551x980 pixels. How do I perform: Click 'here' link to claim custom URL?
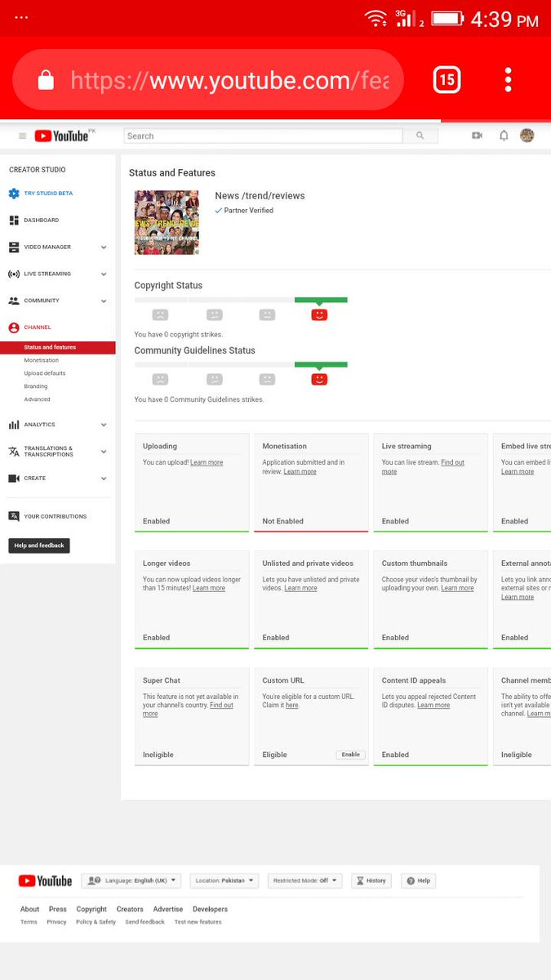[x=291, y=705]
